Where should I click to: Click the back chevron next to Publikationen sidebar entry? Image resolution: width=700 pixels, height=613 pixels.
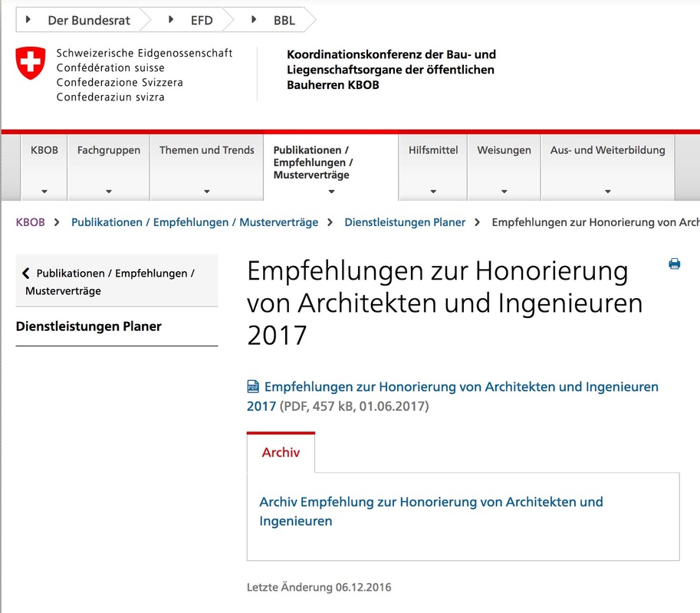coord(26,273)
